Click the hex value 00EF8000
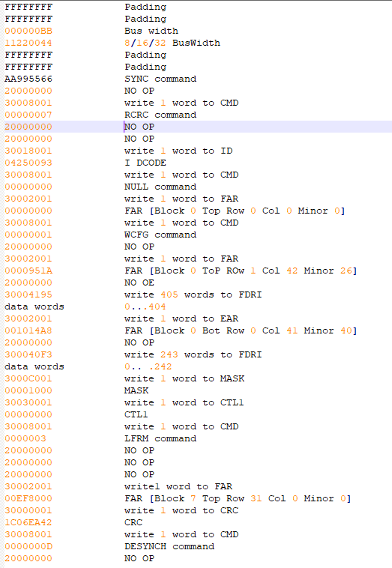Viewport: 392px width, 568px height. point(28,498)
